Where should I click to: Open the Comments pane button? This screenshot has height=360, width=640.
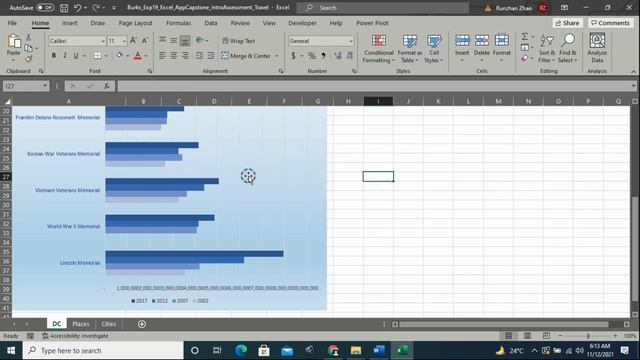click(610, 23)
